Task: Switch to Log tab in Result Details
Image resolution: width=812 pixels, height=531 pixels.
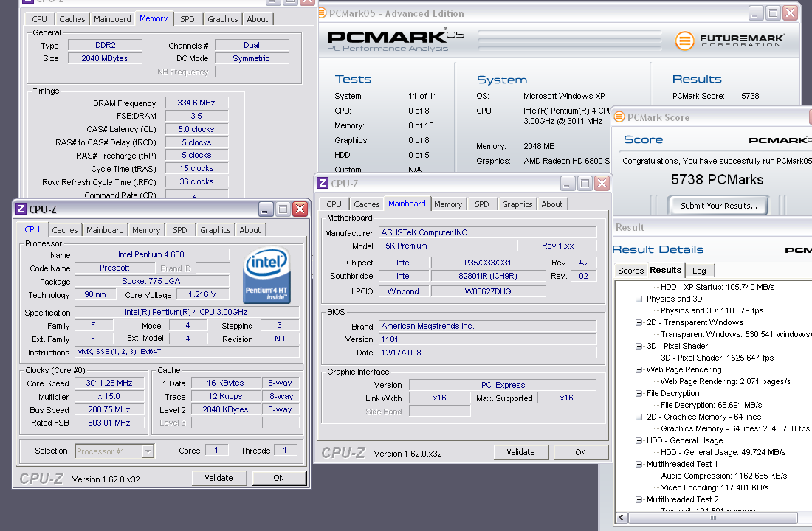Action: pos(699,270)
